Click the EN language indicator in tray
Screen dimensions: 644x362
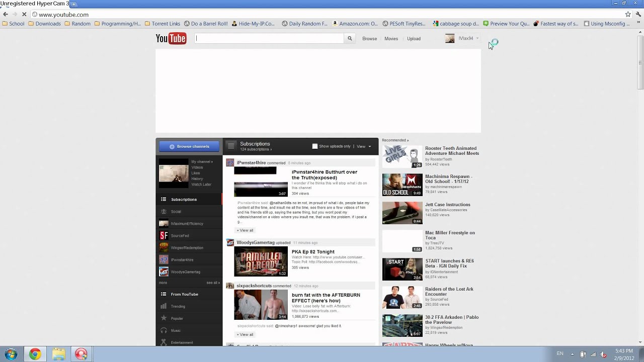[x=560, y=354]
